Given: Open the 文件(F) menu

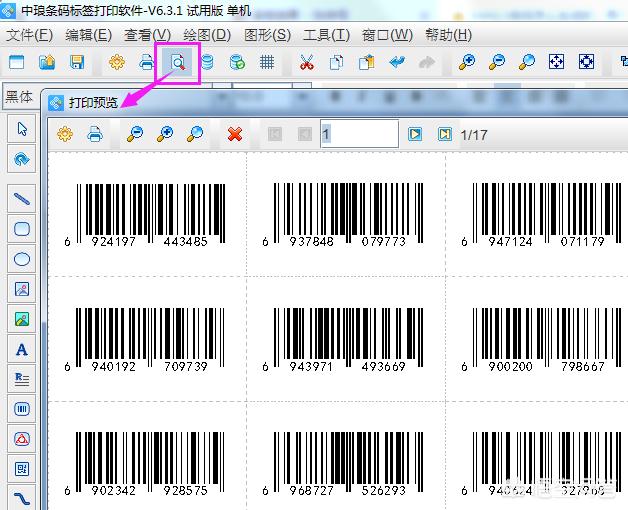Looking at the screenshot, I should tap(30, 35).
